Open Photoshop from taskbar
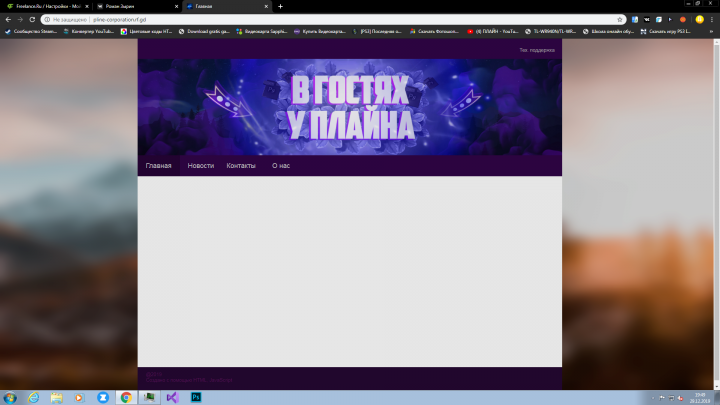The height and width of the screenshot is (405, 720). [x=196, y=398]
